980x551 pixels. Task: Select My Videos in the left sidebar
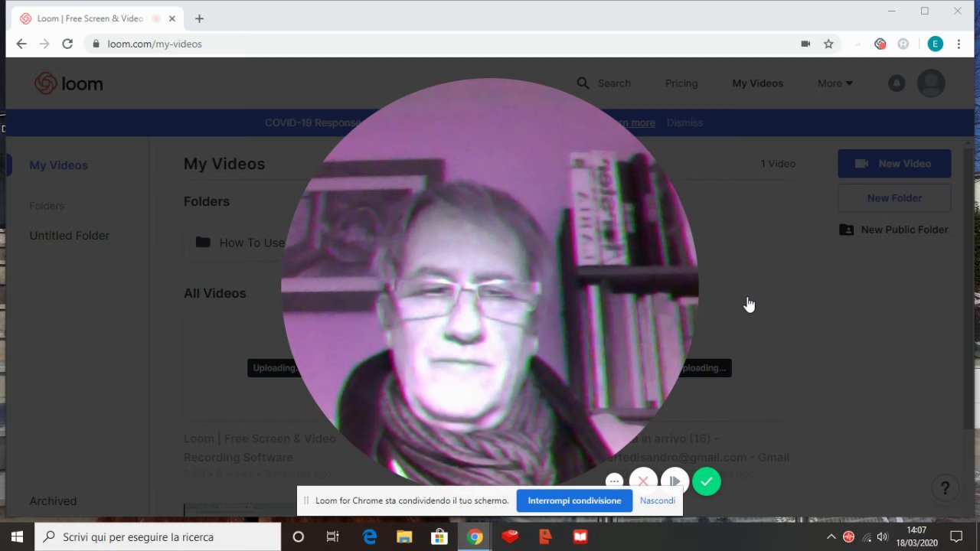(x=58, y=165)
